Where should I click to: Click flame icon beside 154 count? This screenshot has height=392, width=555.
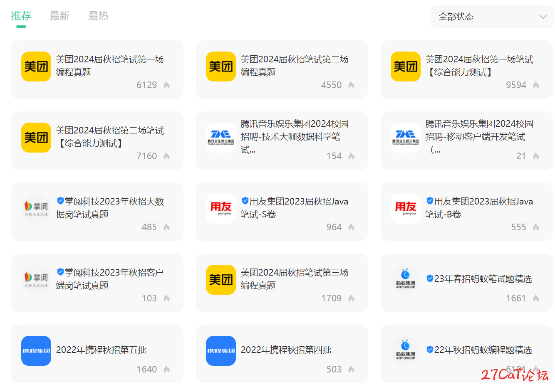pyautogui.click(x=351, y=156)
